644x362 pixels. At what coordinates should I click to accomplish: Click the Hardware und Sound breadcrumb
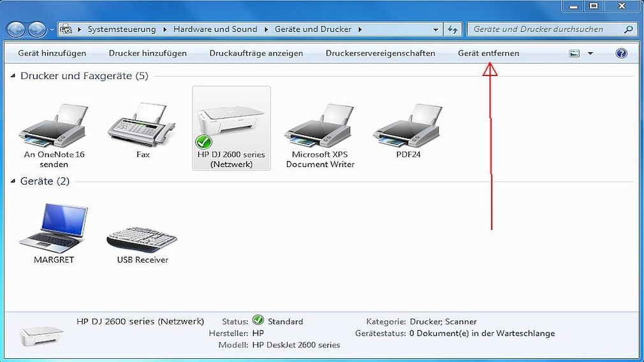pyautogui.click(x=215, y=29)
